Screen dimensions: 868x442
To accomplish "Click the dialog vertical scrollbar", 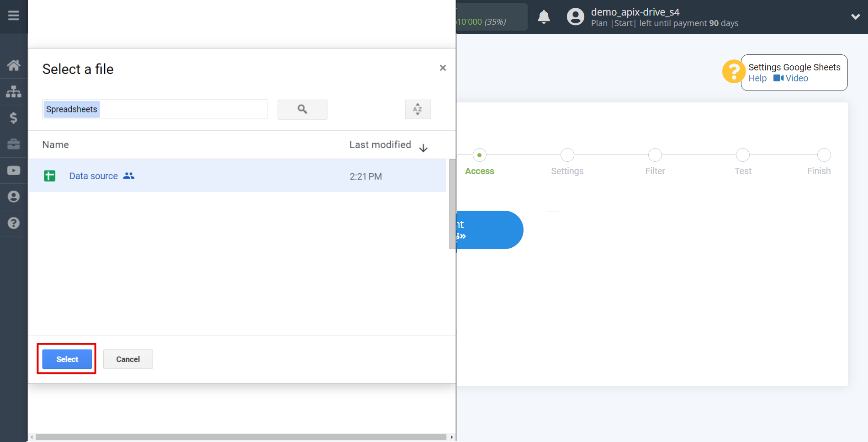I will pos(452,204).
